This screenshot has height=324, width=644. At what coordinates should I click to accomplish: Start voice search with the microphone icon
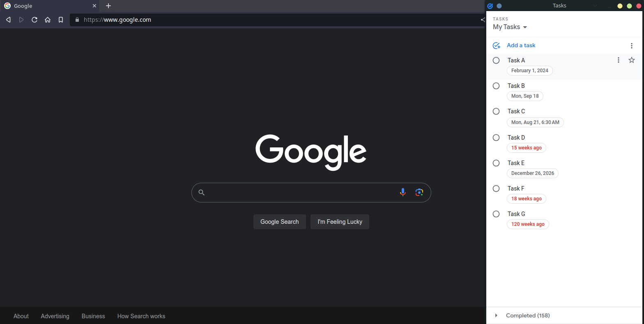(403, 192)
